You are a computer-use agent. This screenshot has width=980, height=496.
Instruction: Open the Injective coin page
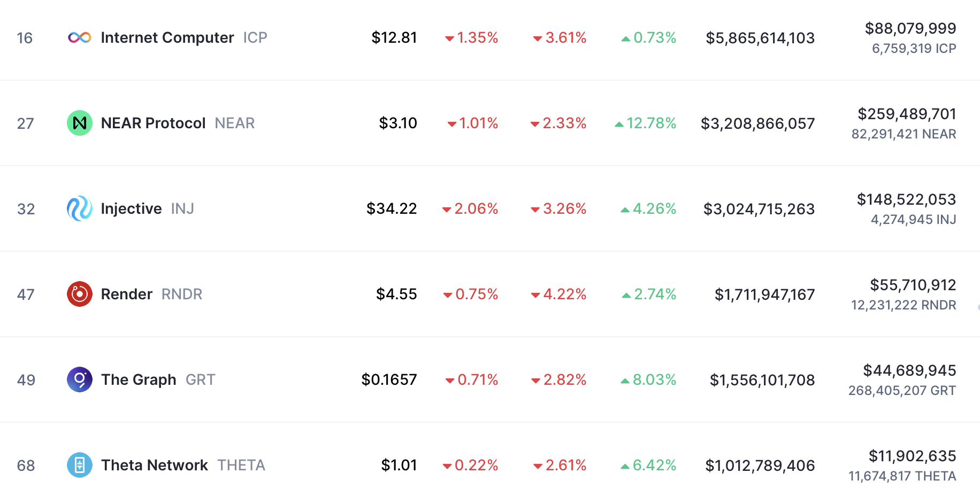click(132, 208)
